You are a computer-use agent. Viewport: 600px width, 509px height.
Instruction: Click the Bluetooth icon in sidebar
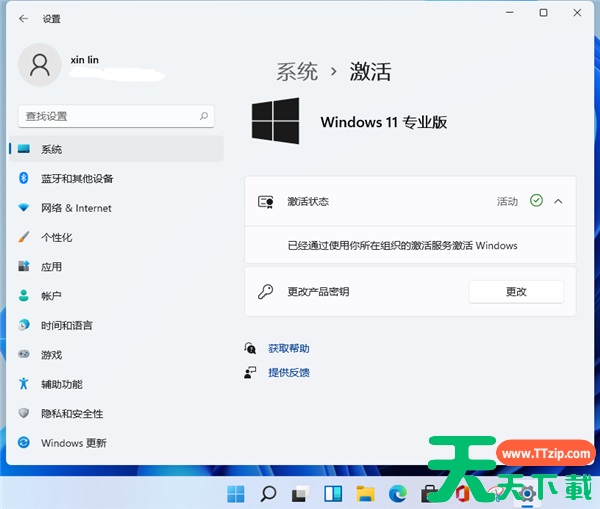[24, 178]
